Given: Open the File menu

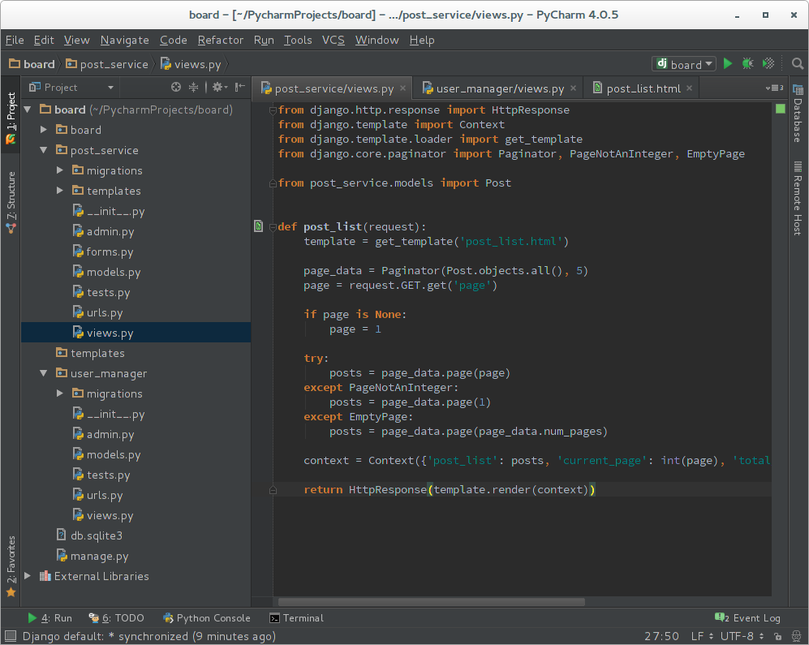Looking at the screenshot, I should pos(14,40).
